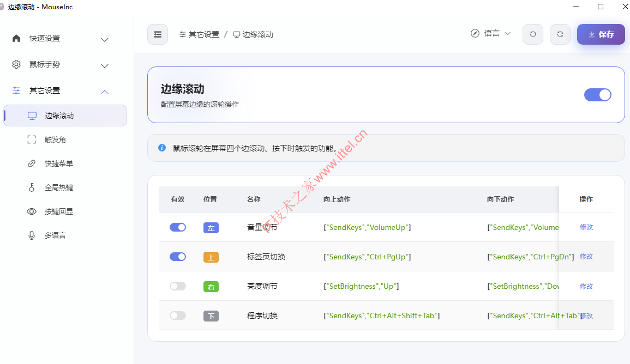The height and width of the screenshot is (364, 630).
Task: Collapse the 其它设置 chevron
Action: (x=105, y=92)
